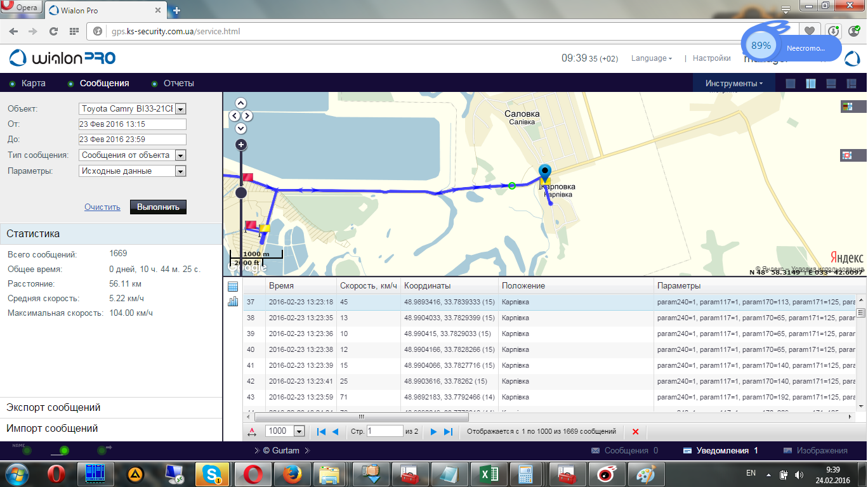Switch to table view of messages

click(232, 287)
